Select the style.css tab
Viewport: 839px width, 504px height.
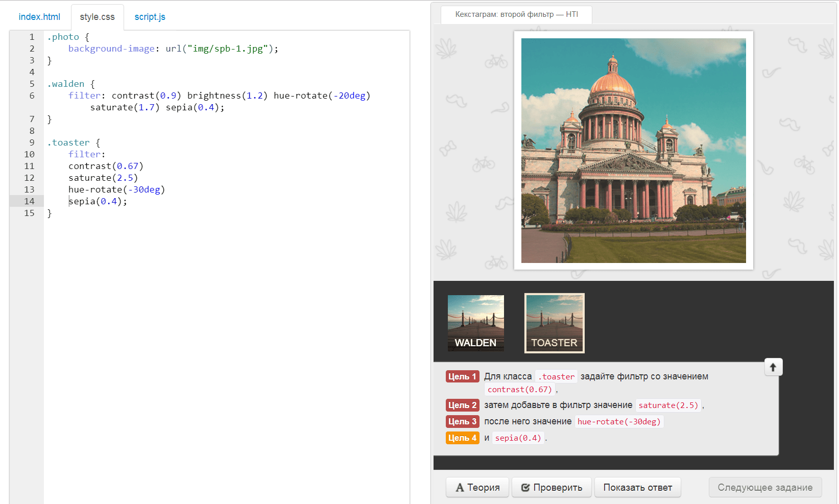pos(97,17)
